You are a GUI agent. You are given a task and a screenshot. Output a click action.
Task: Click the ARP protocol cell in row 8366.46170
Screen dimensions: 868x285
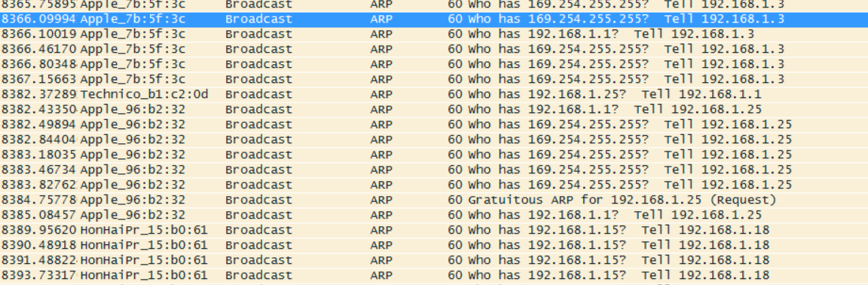click(381, 49)
